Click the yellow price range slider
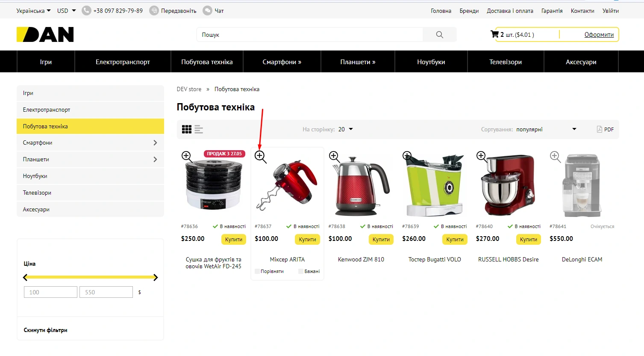Image resolution: width=644 pixels, height=356 pixels. [x=90, y=277]
